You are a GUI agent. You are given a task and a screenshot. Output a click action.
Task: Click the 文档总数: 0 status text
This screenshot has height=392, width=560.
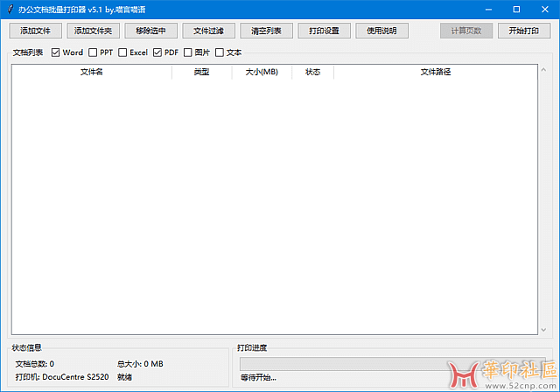tap(35, 364)
